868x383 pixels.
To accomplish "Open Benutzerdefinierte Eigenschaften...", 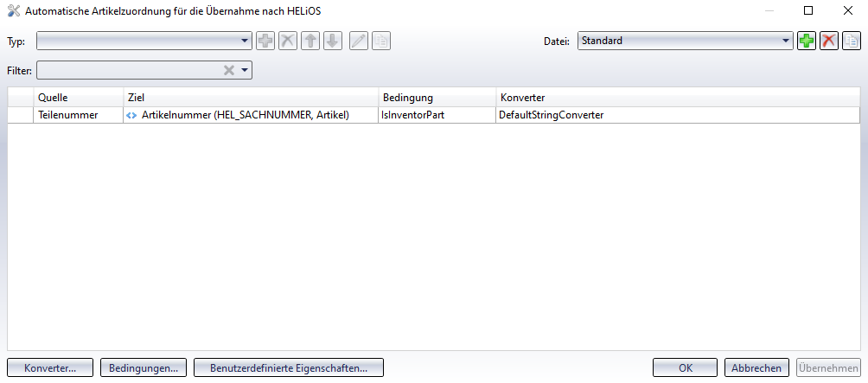I will pos(289,368).
